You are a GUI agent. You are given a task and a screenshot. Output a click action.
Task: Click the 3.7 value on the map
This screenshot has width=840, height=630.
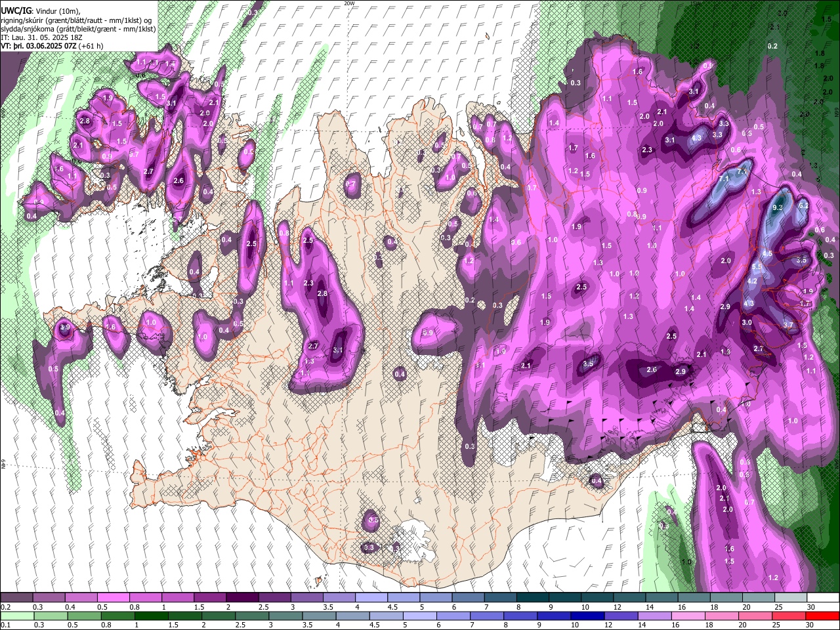pos(788,325)
